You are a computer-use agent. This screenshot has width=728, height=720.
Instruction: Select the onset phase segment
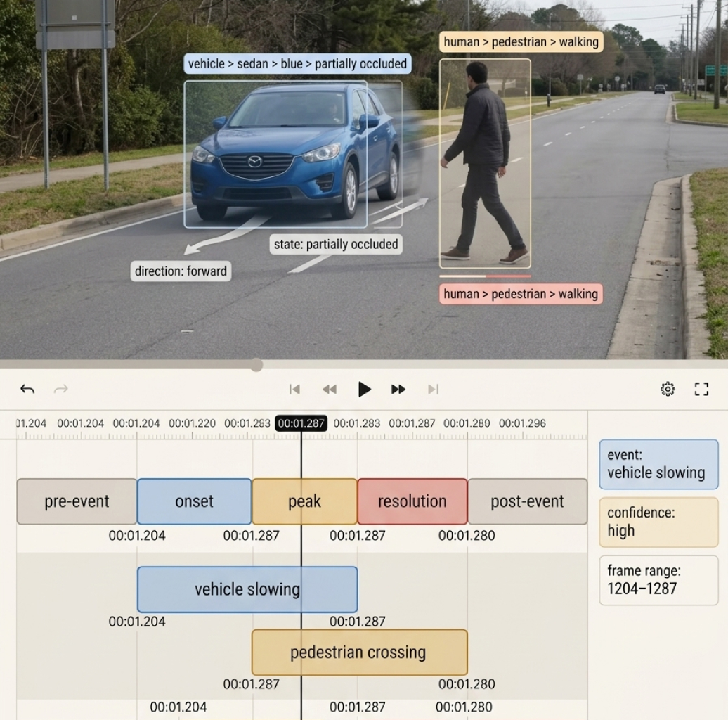click(x=194, y=501)
